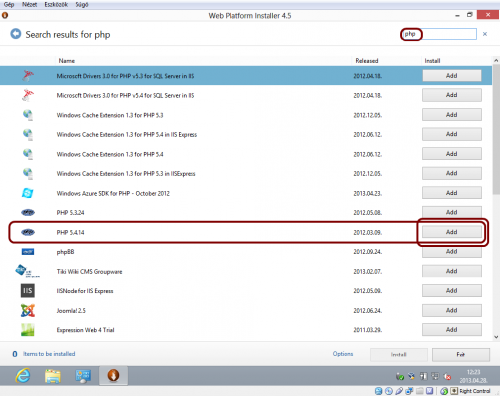Image resolution: width=500 pixels, height=396 pixels.
Task: Click the IISNode IIS icon
Action: click(28, 291)
